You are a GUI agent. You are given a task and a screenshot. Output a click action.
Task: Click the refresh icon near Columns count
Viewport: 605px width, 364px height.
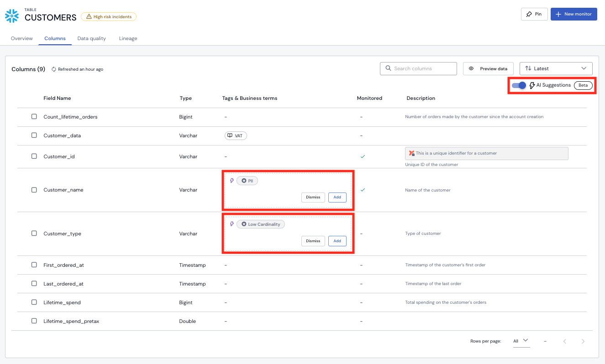click(53, 69)
